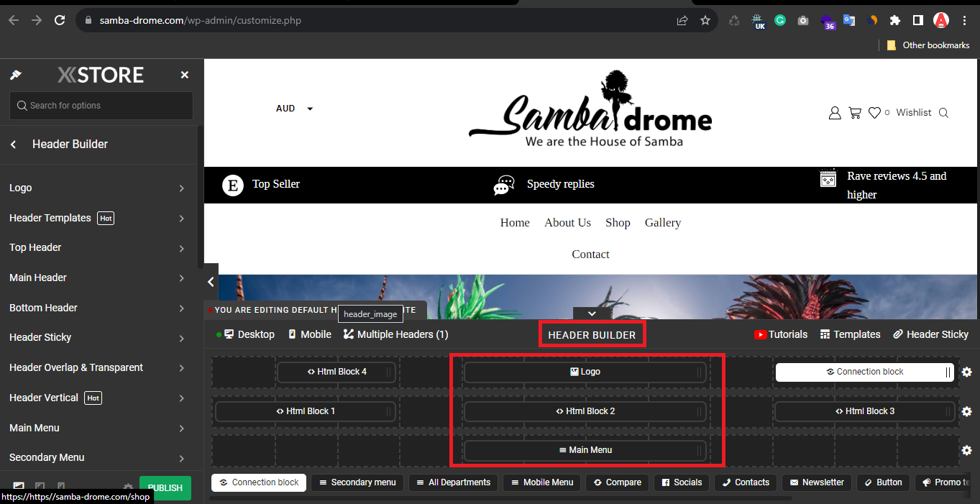Pick Connection block from element list
The image size is (980, 504).
click(259, 482)
